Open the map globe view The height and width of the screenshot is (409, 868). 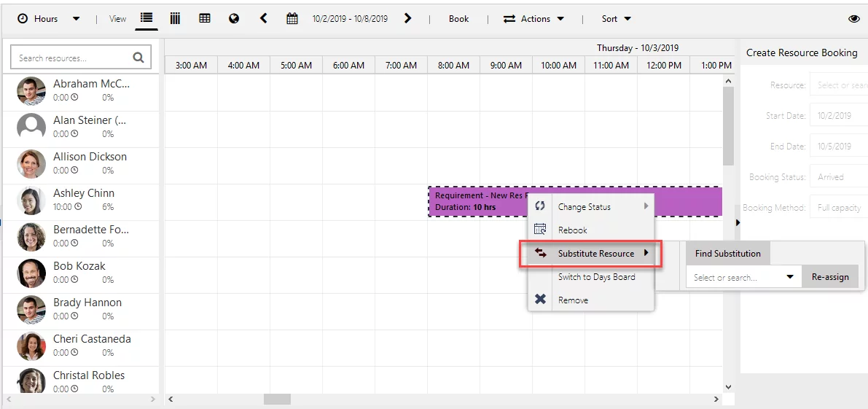234,18
